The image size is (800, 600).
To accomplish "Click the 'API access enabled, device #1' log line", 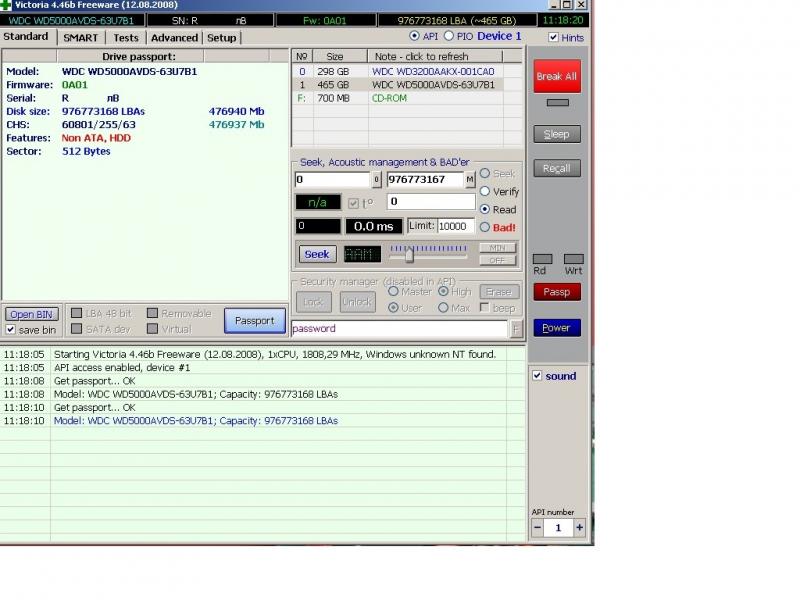I will pos(122,367).
